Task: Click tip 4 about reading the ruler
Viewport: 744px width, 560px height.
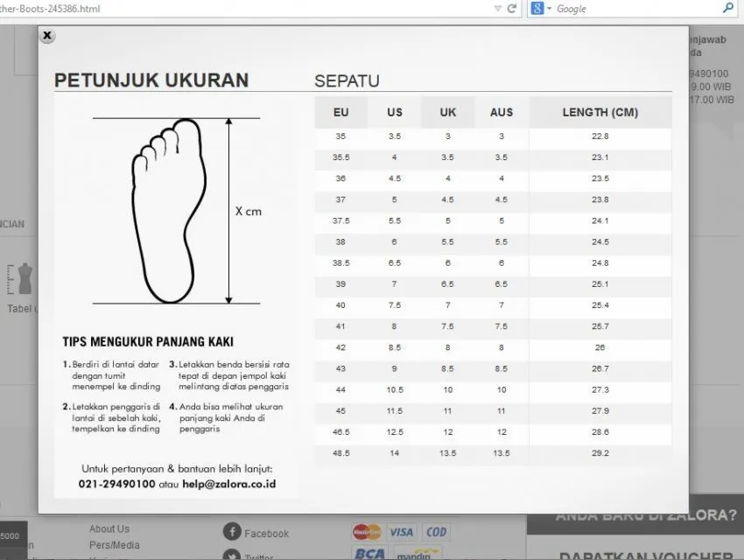Action: pos(227,417)
